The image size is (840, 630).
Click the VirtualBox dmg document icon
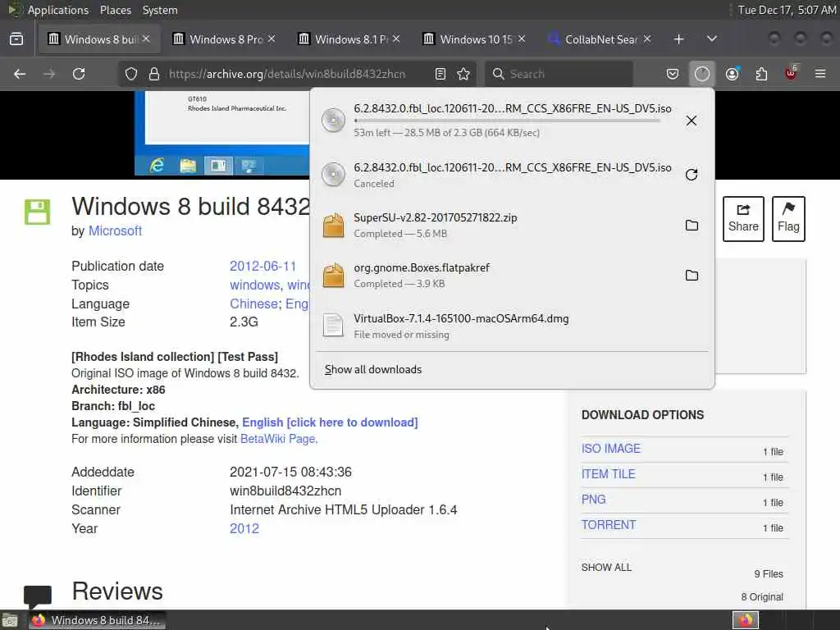[333, 325]
